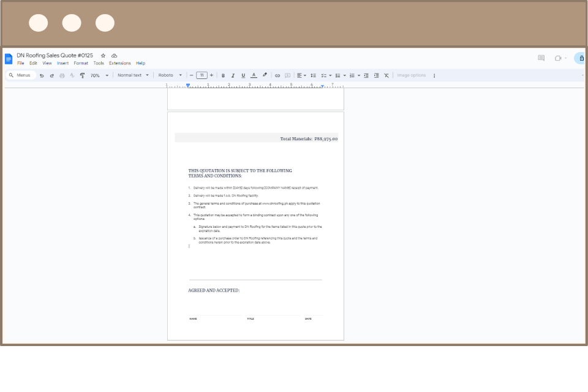This screenshot has width=588, height=392.
Task: Open the video call camera icon
Action: 559,58
